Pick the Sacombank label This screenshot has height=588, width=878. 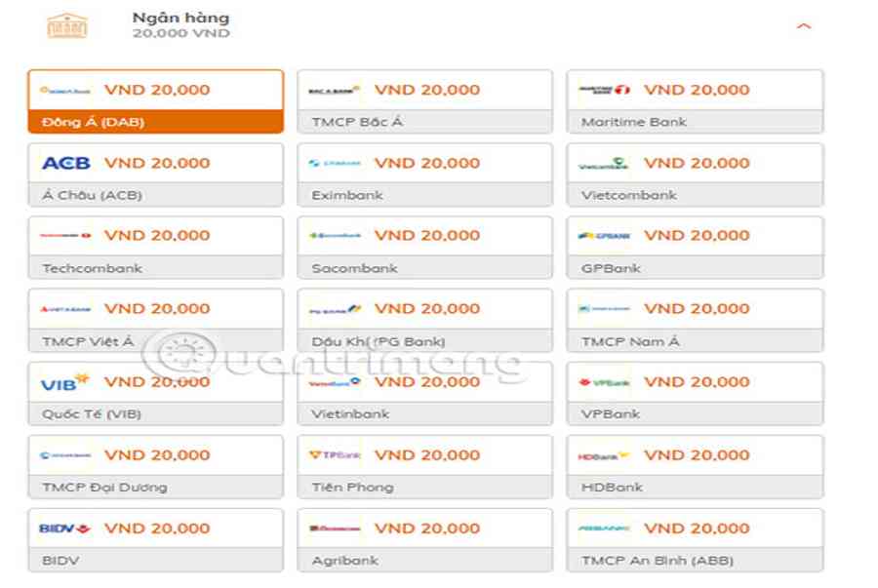pyautogui.click(x=355, y=268)
